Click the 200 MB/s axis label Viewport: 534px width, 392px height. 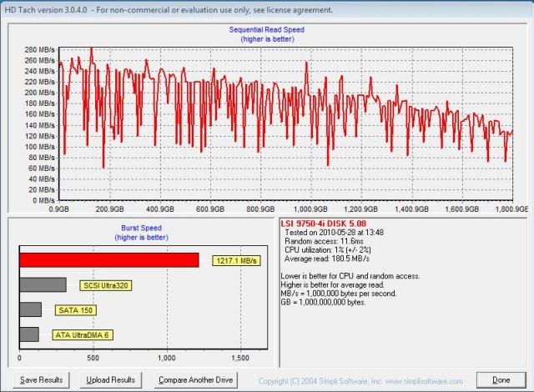tap(39, 93)
